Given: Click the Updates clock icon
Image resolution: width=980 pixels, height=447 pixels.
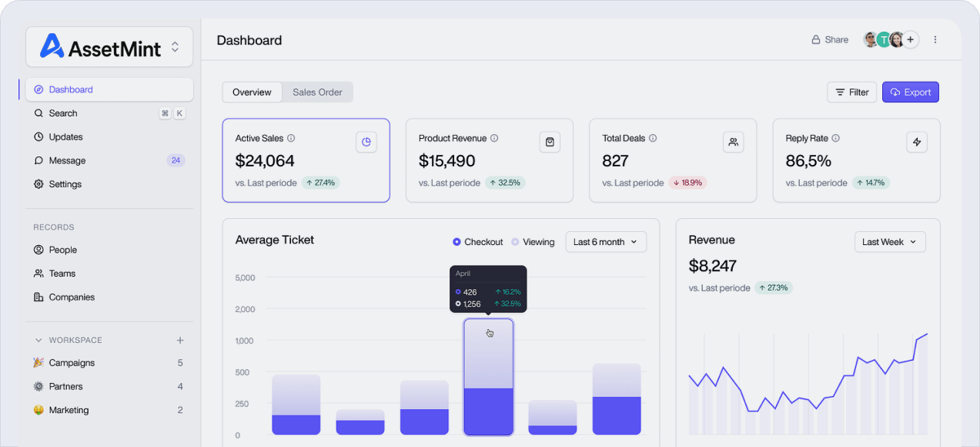Looking at the screenshot, I should coord(38,137).
